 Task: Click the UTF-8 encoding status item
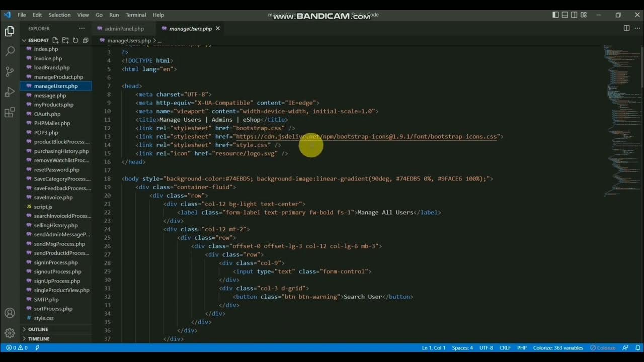pos(486,347)
